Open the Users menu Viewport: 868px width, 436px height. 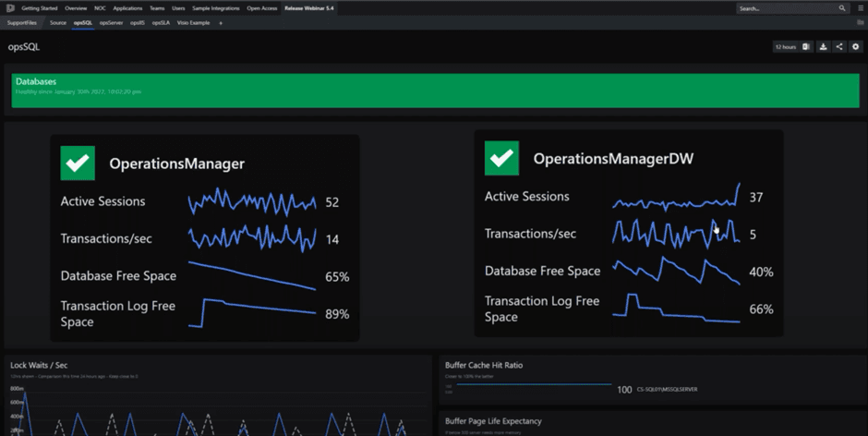point(178,8)
